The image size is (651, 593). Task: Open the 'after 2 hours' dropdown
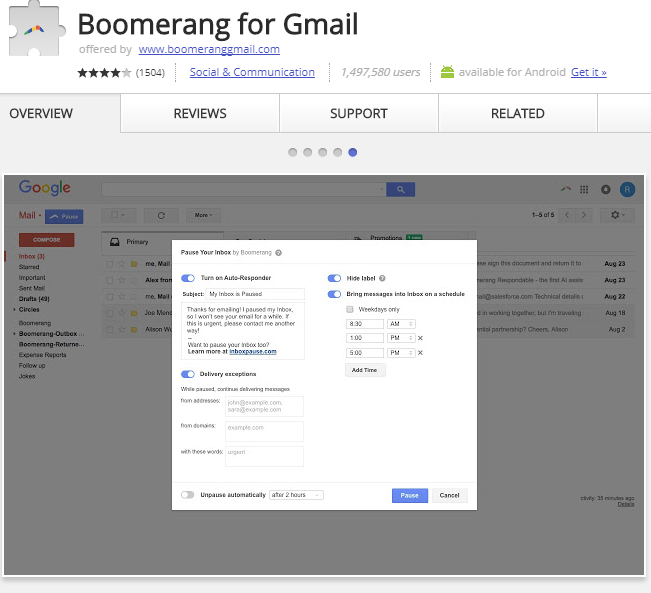click(x=296, y=495)
